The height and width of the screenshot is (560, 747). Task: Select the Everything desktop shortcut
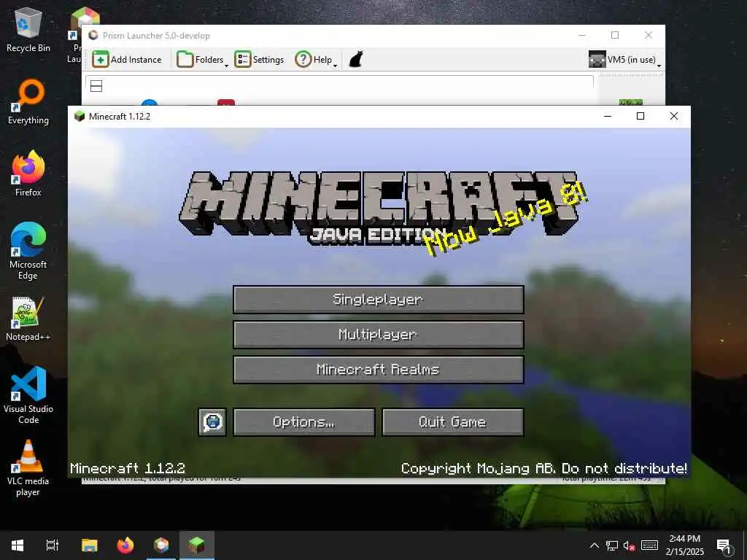[28, 102]
